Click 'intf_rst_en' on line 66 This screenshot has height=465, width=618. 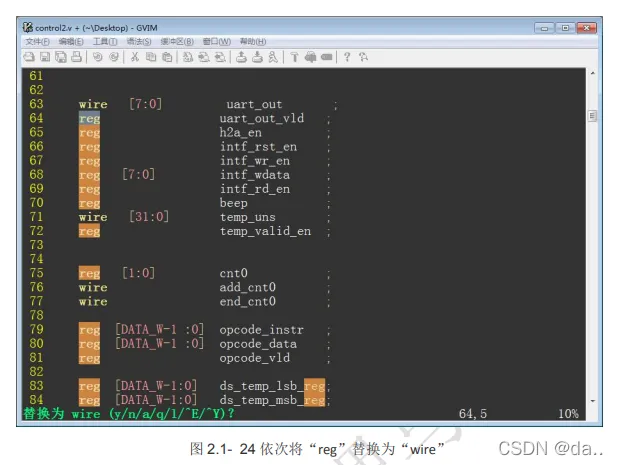(x=258, y=147)
